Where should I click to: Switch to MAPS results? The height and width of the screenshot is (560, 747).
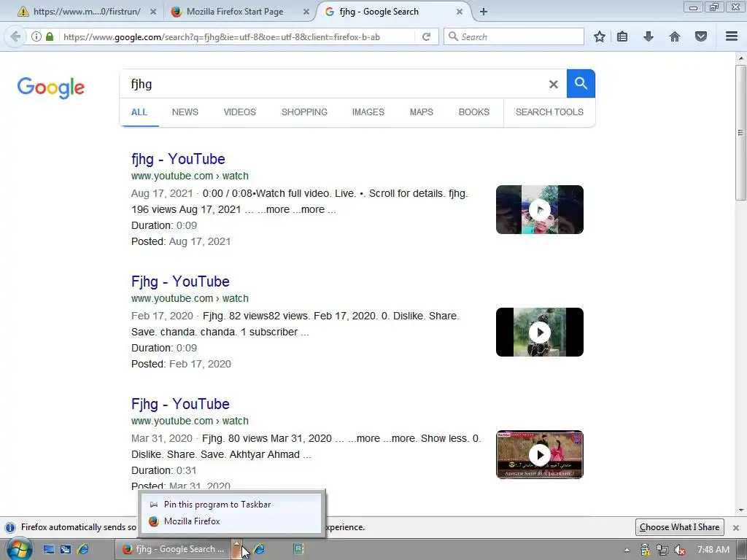pos(422,112)
